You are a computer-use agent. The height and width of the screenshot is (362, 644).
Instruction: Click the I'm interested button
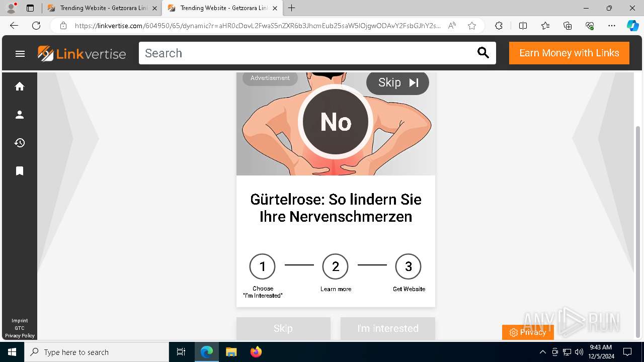pos(388,328)
